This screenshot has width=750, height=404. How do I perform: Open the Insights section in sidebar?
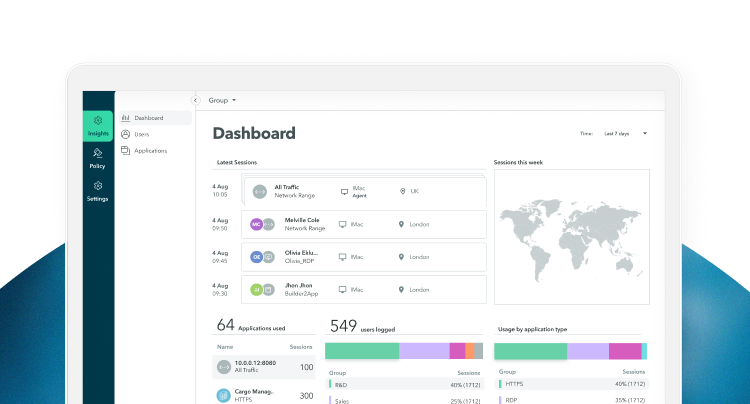[x=98, y=126]
